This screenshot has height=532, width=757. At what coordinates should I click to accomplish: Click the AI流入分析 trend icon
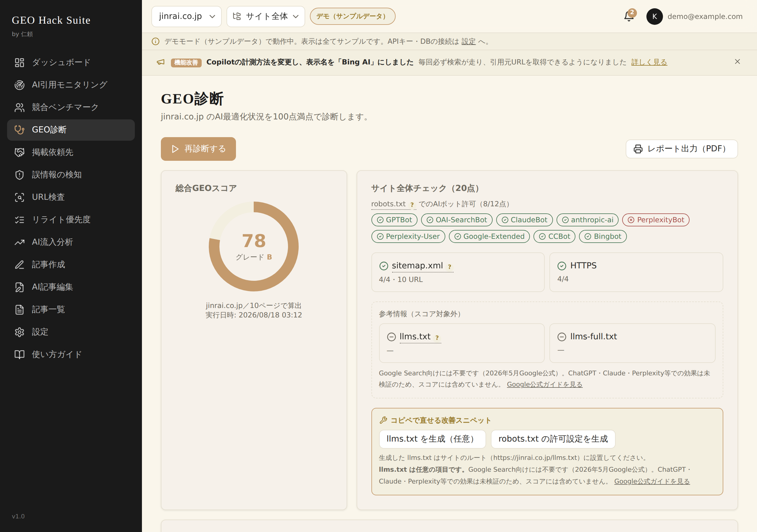tap(20, 242)
